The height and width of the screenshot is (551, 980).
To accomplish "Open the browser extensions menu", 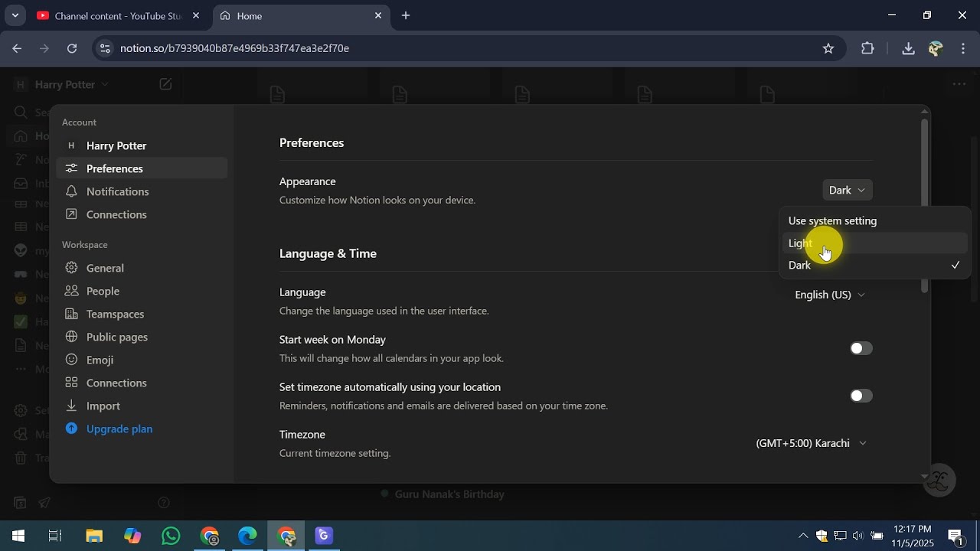I will [867, 48].
